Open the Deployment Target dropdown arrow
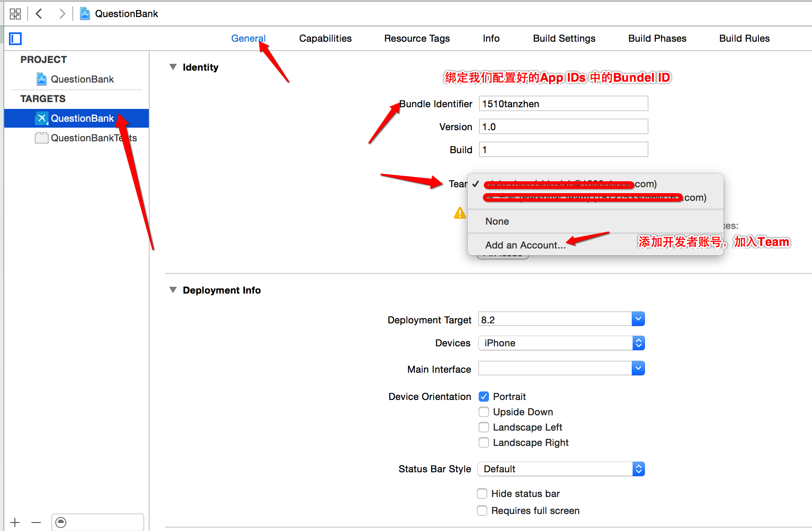The width and height of the screenshot is (812, 531). pos(638,319)
